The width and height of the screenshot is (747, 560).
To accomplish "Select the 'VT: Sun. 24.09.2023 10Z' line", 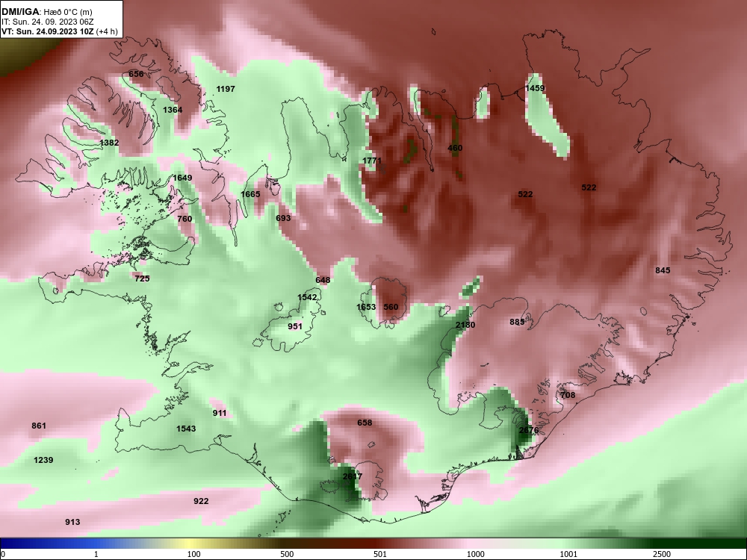I will [x=48, y=31].
